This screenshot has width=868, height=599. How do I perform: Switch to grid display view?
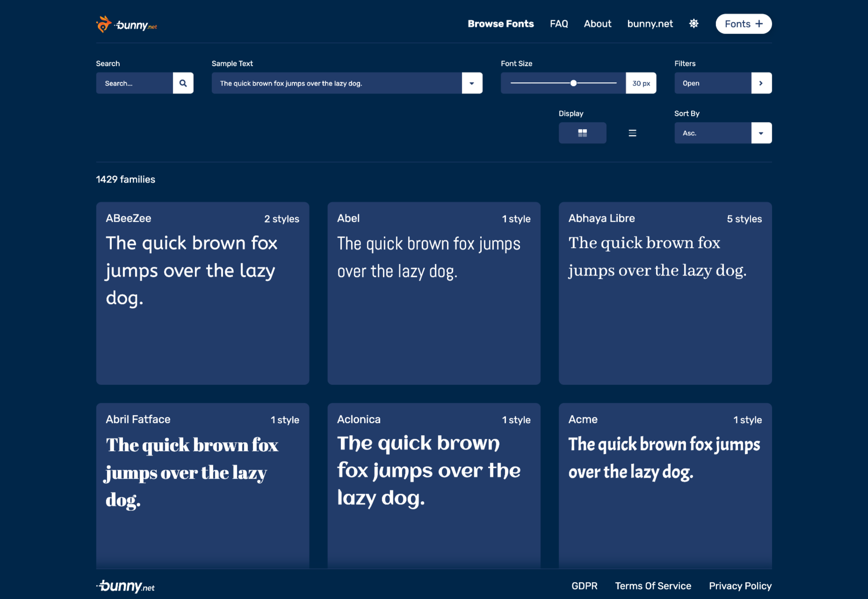coord(582,133)
